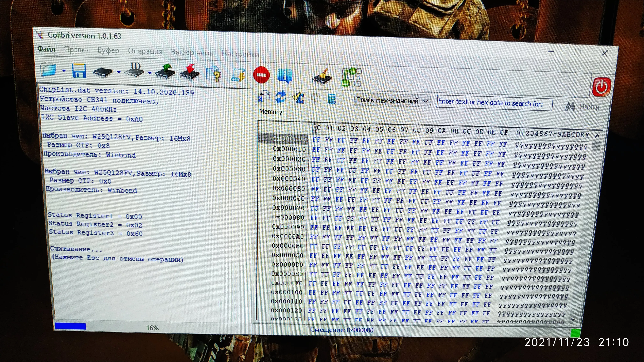Open the Файл menu
The height and width of the screenshot is (362, 644).
46,49
